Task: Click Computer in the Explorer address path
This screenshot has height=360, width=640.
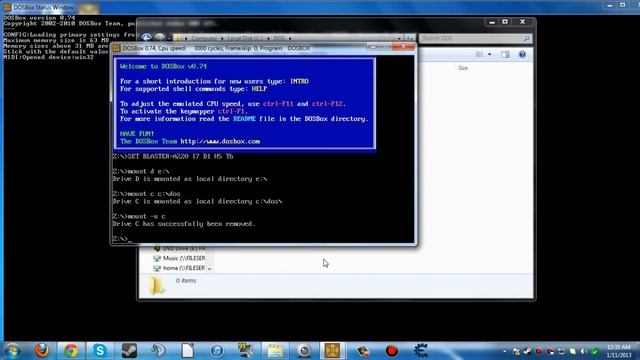Action: tap(204, 38)
